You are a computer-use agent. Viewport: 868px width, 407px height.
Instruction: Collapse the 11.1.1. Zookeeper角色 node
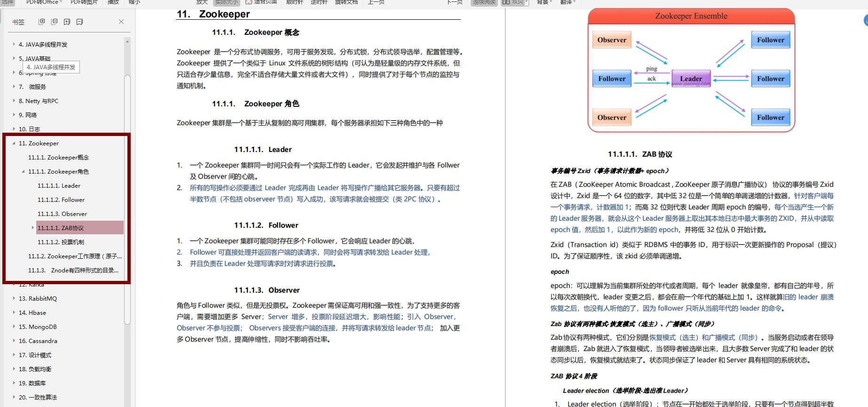point(23,171)
